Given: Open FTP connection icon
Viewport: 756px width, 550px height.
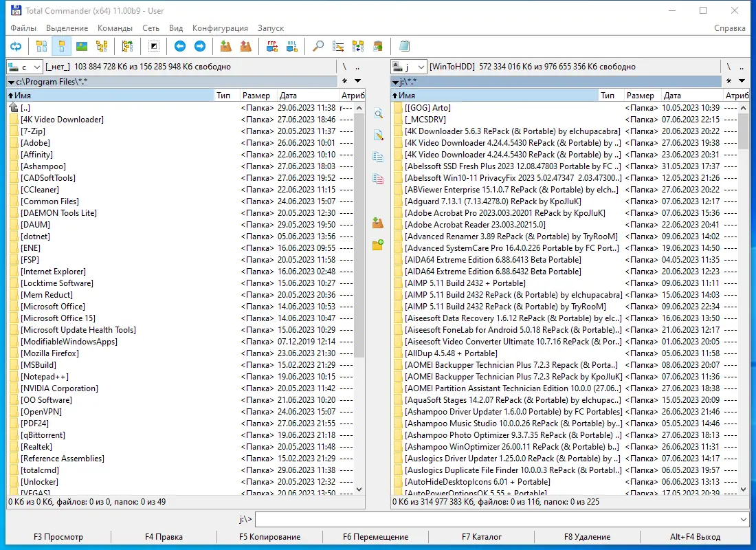Looking at the screenshot, I should click(x=272, y=46).
